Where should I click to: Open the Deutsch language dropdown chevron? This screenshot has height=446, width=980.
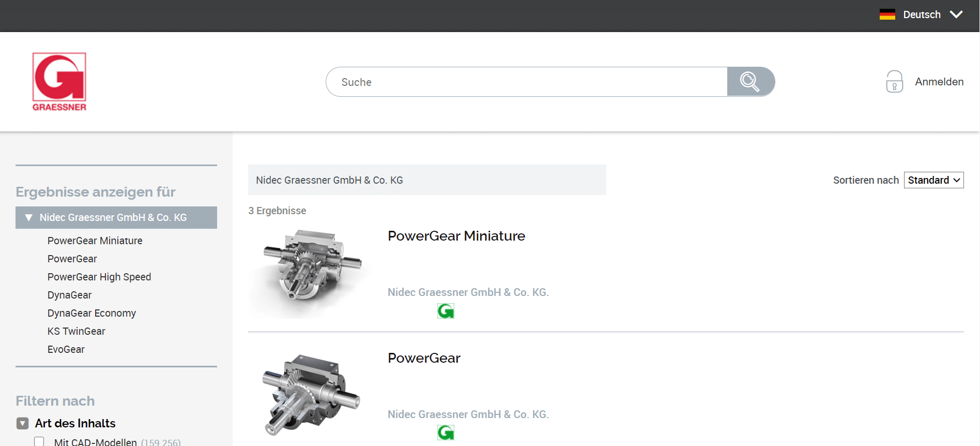tap(956, 14)
